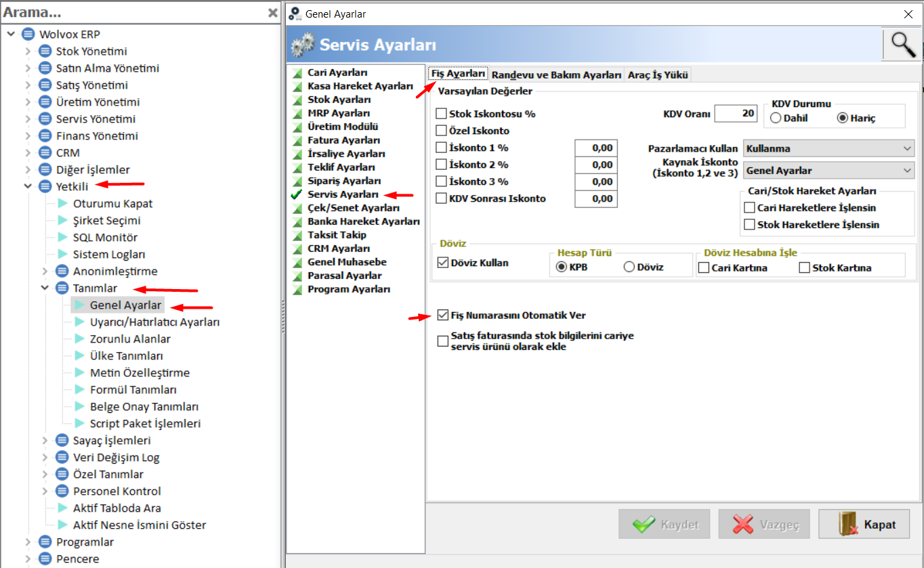Viewport: 924px width, 568px height.
Task: Open Ülke Tanımları in the tree
Action: pyautogui.click(x=126, y=355)
